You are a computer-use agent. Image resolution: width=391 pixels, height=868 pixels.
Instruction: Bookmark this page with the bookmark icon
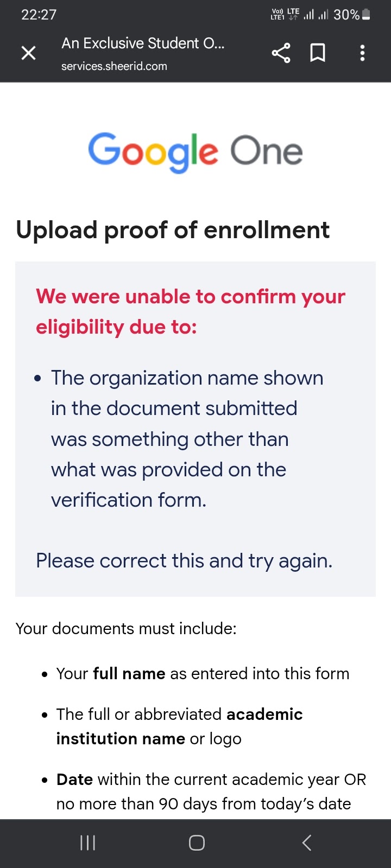coord(318,53)
